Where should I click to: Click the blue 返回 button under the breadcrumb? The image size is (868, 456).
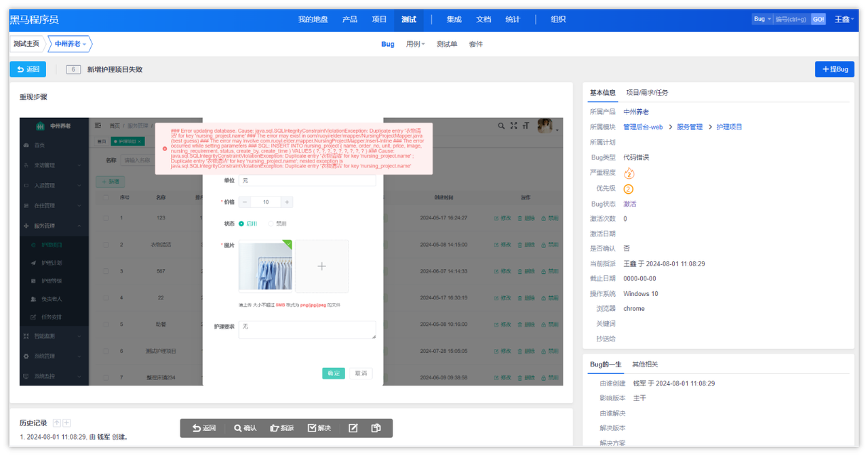[28, 69]
